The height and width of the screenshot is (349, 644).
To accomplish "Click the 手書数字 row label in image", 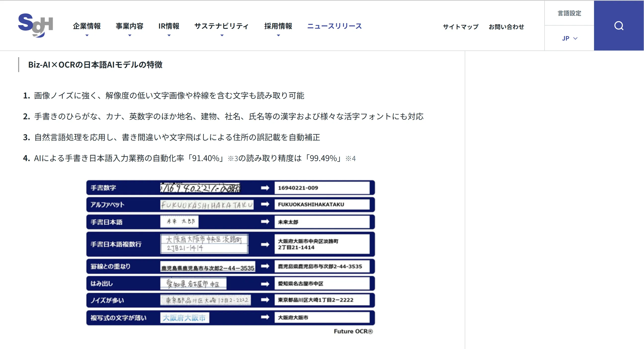I will (x=103, y=188).
